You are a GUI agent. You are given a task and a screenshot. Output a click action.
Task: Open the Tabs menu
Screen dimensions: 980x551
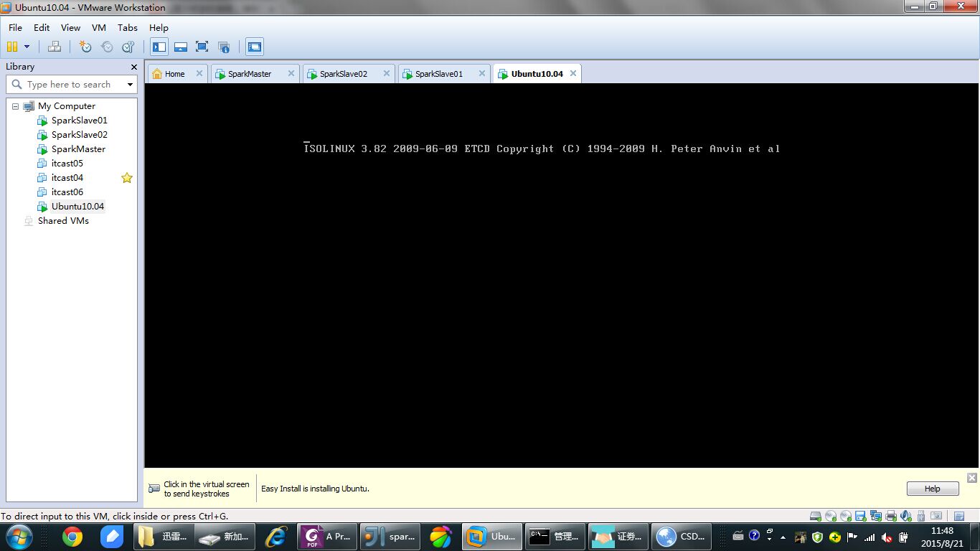pos(128,27)
